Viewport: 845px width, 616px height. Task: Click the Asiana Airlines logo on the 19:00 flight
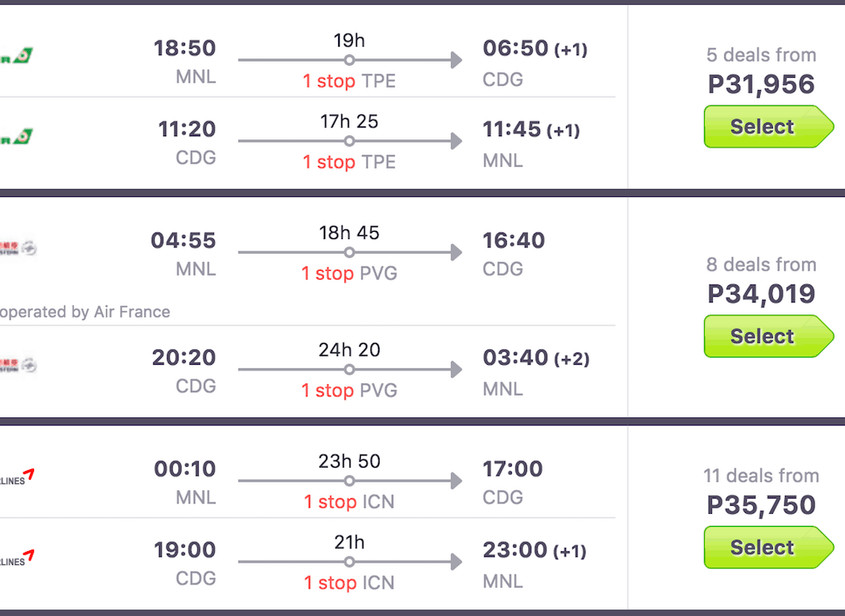[x=18, y=558]
